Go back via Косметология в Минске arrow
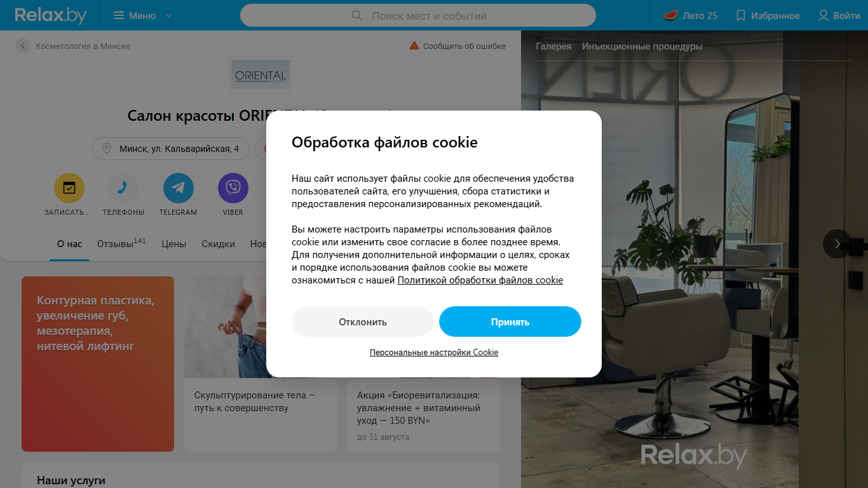 (x=23, y=46)
